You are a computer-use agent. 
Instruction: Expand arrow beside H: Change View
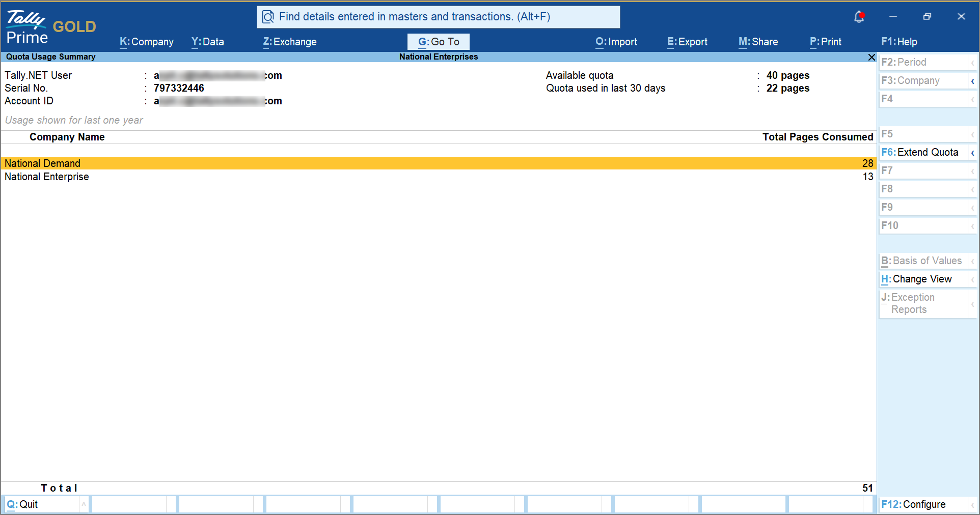pyautogui.click(x=972, y=279)
